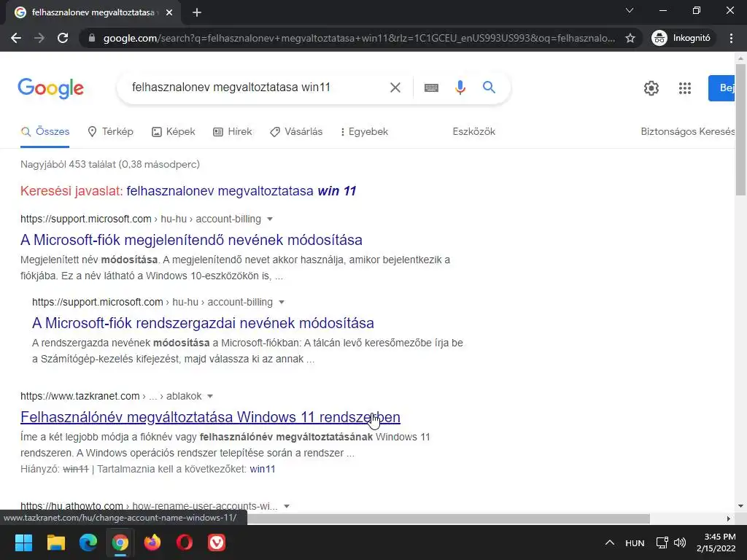Expand options arrow for first support.microsoft.com result
The height and width of the screenshot is (560, 747).
270,219
